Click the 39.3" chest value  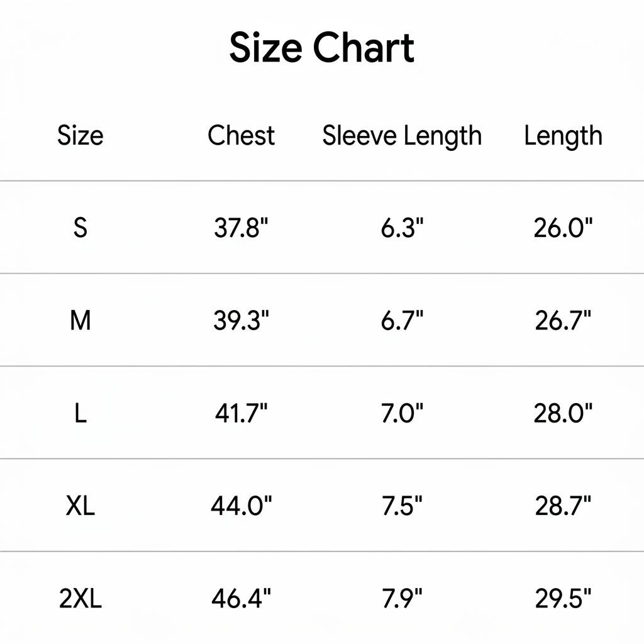pyautogui.click(x=241, y=320)
